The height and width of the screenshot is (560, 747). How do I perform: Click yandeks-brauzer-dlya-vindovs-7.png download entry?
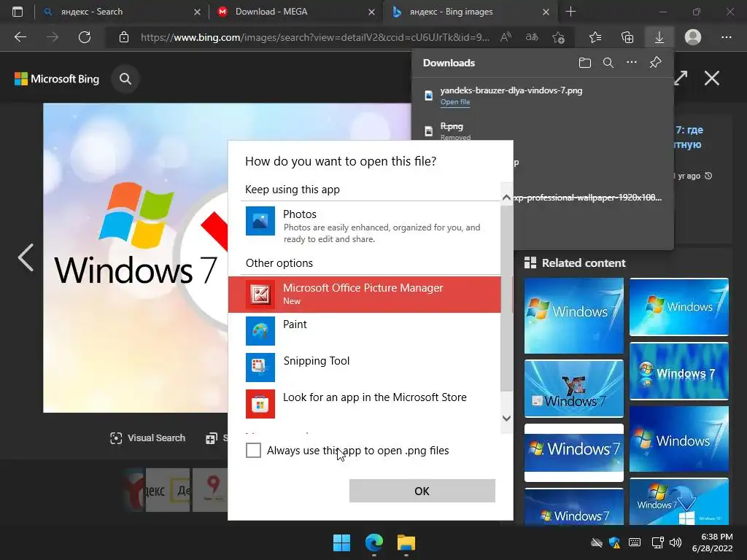click(542, 96)
